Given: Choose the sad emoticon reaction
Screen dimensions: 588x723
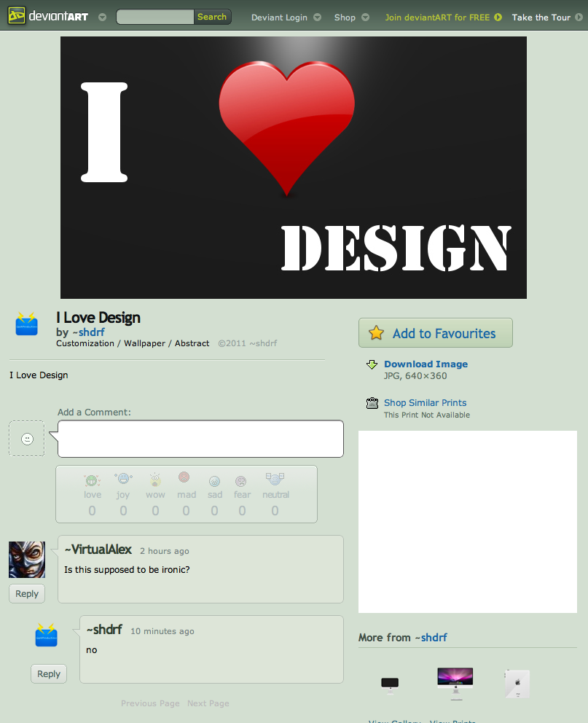Looking at the screenshot, I should pos(214,481).
